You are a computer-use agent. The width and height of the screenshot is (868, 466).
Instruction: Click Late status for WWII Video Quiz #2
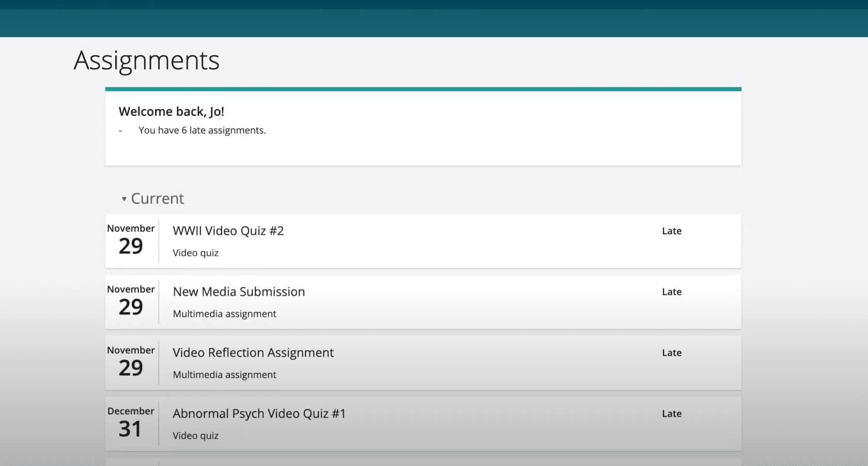tap(672, 231)
